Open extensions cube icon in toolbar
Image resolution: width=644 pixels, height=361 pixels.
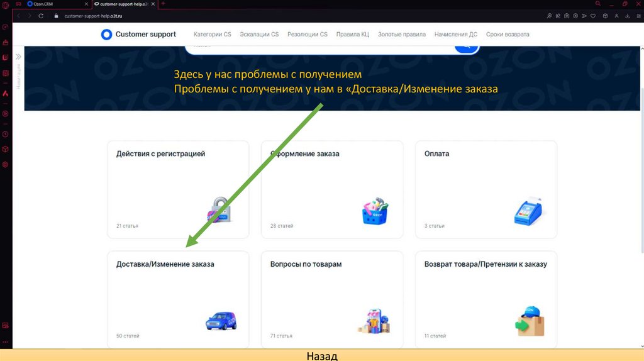[605, 16]
